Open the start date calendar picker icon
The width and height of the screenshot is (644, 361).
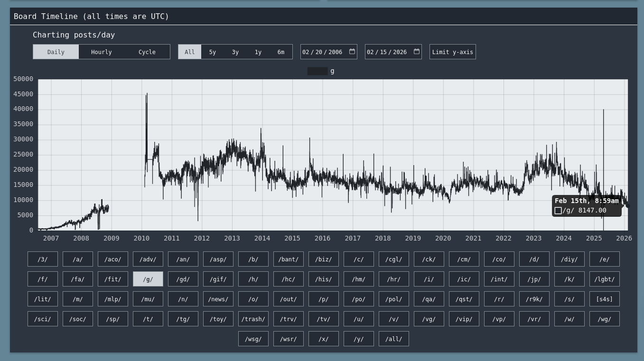point(352,52)
